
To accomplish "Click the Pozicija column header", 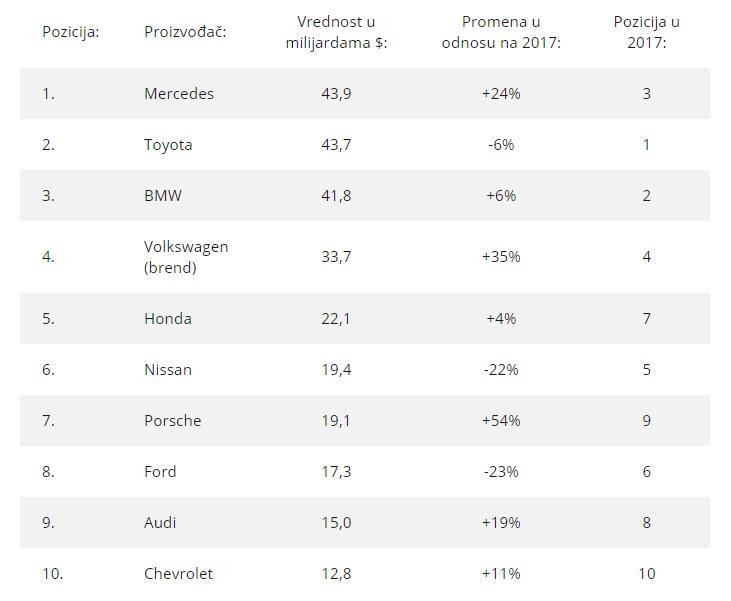I will [70, 31].
